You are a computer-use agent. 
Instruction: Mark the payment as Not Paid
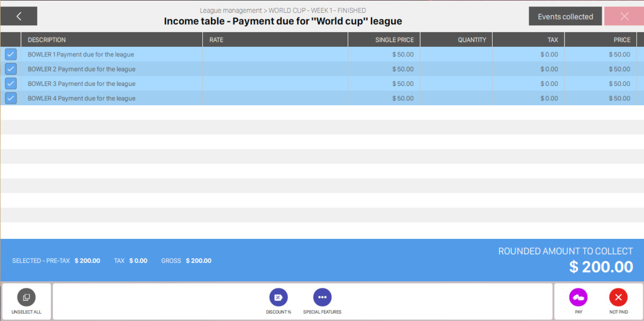coord(618,297)
